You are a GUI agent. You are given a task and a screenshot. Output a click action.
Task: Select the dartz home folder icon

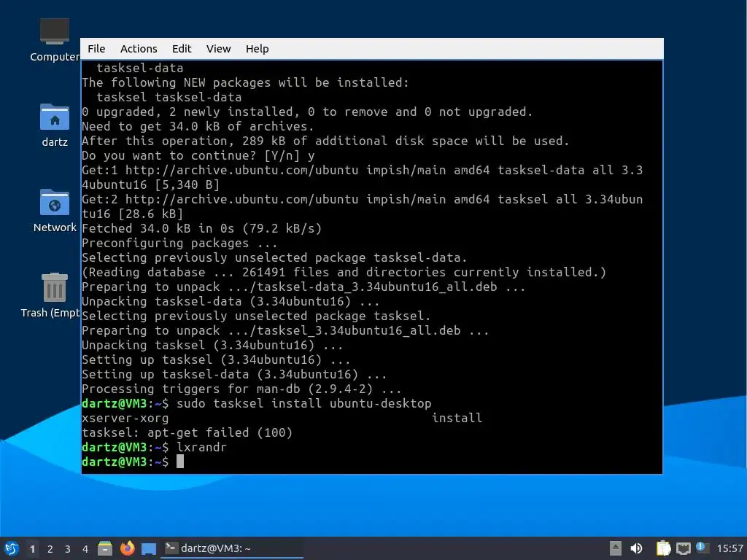54,125
